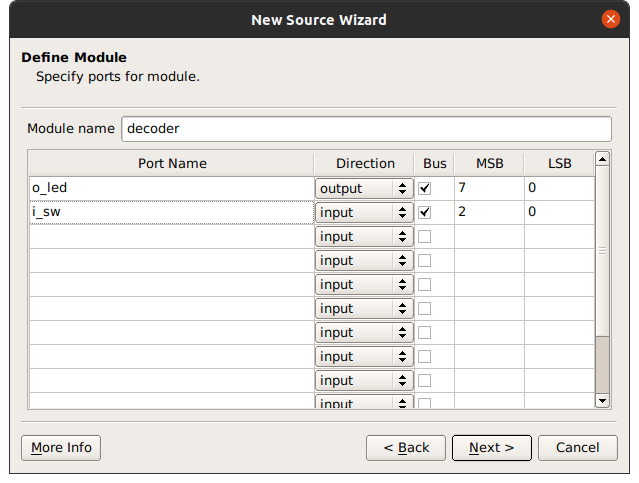The height and width of the screenshot is (483, 639).
Task: Click the Bus column header
Action: click(434, 163)
